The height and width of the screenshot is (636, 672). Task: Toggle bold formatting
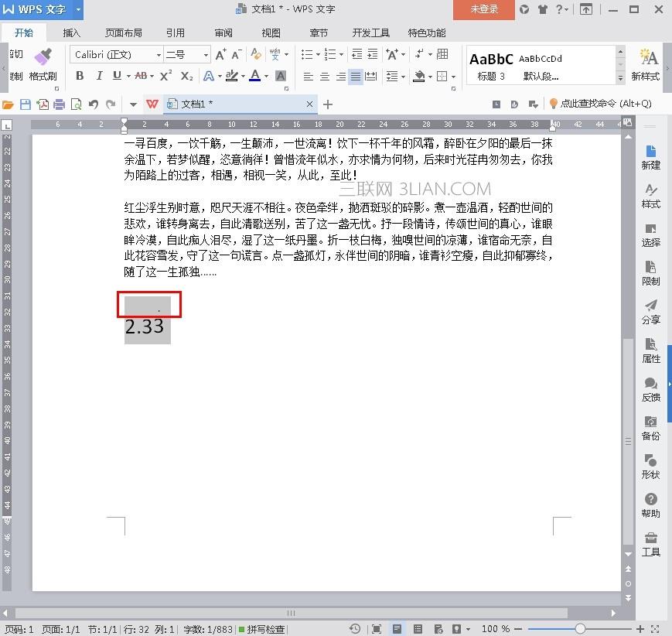point(80,76)
